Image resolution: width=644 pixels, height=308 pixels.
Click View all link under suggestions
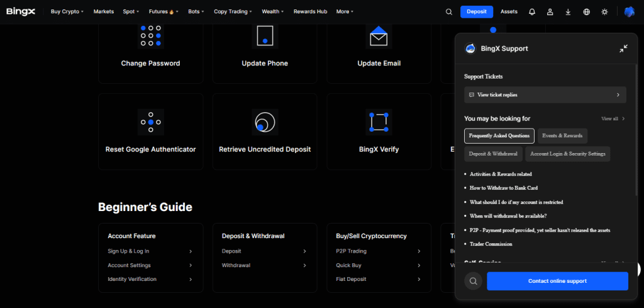click(x=609, y=118)
